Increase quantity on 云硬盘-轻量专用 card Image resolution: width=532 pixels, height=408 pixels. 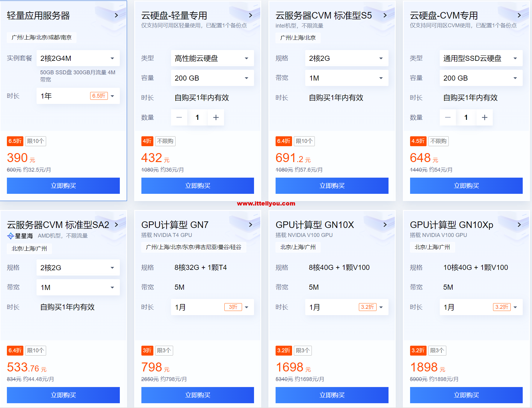coord(216,117)
